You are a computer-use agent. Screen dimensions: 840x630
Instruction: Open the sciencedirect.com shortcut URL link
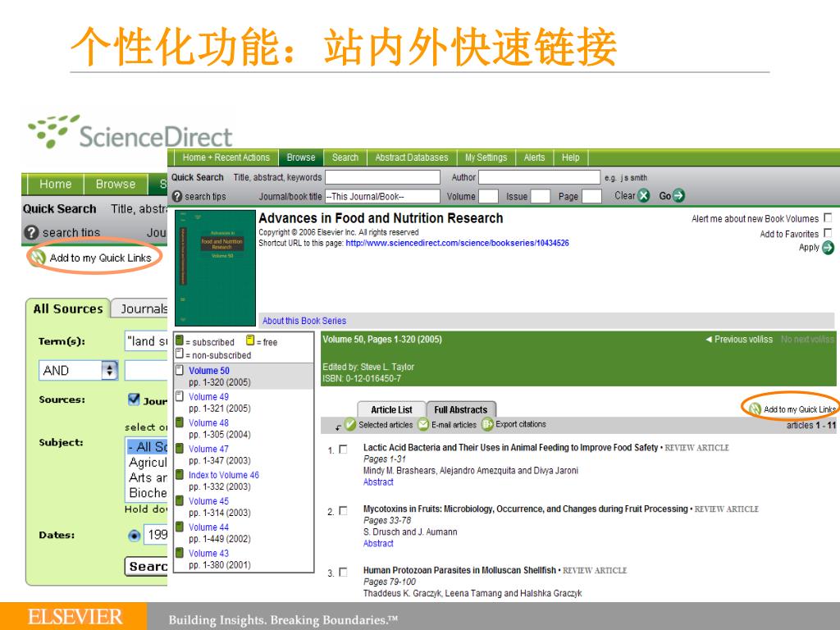click(458, 243)
